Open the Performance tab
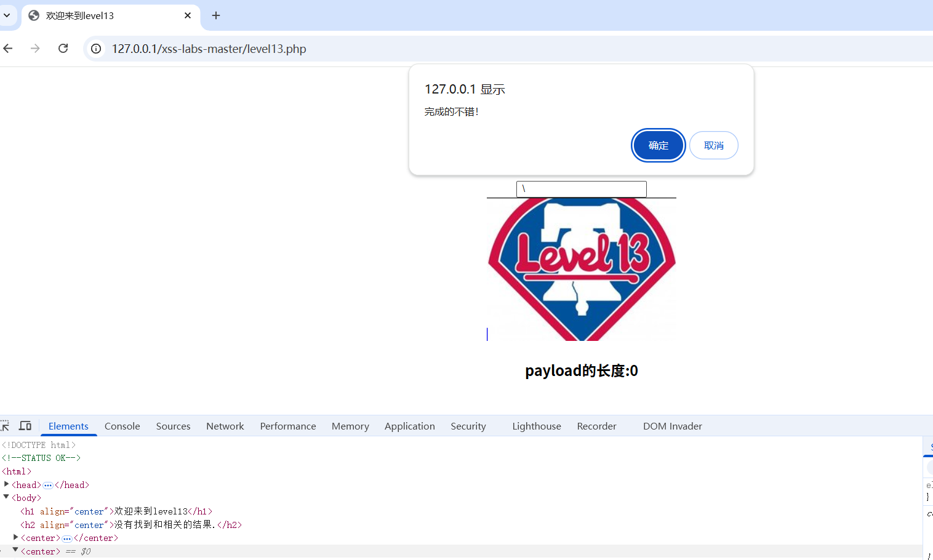The height and width of the screenshot is (560, 933). tap(288, 426)
